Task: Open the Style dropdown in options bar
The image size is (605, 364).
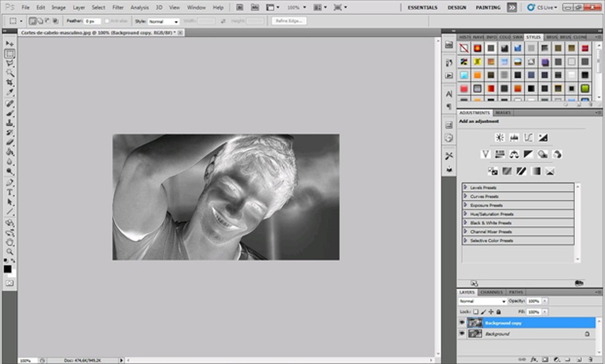Action: point(164,21)
